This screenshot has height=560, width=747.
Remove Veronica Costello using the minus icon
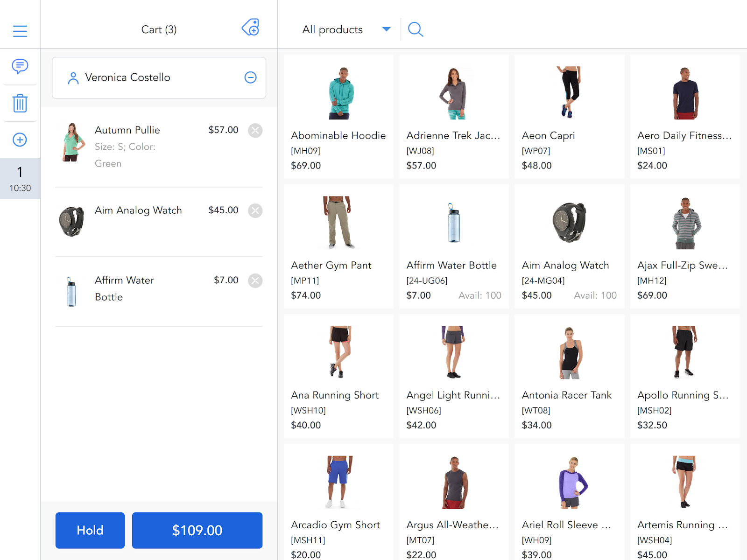[x=251, y=77]
